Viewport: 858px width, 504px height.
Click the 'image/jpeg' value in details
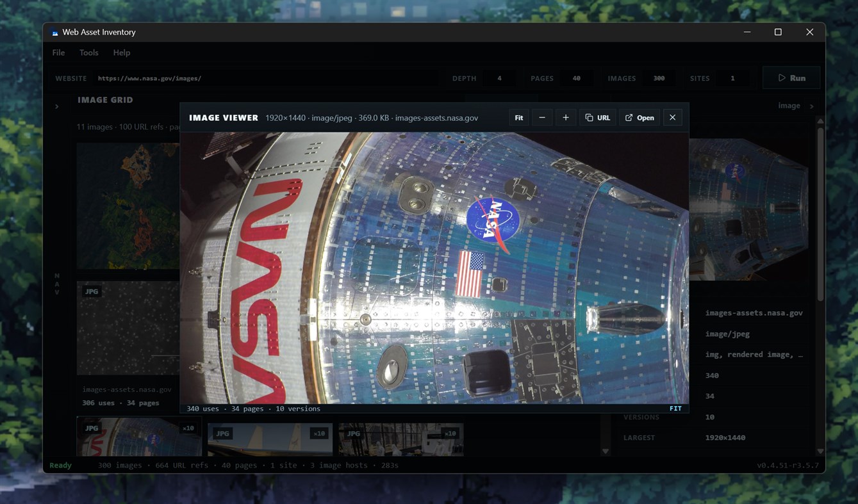pos(727,334)
